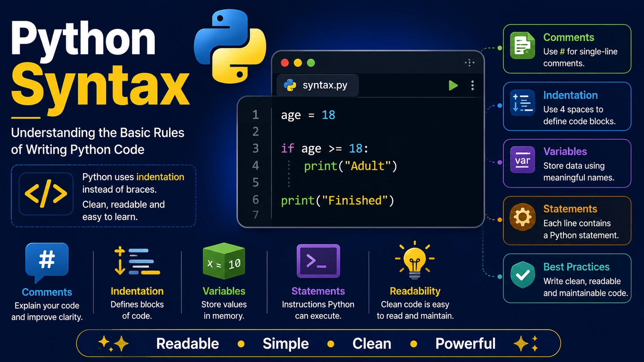Click the Comments card heading on right
Screen dimensions: 644x362
click(x=569, y=37)
